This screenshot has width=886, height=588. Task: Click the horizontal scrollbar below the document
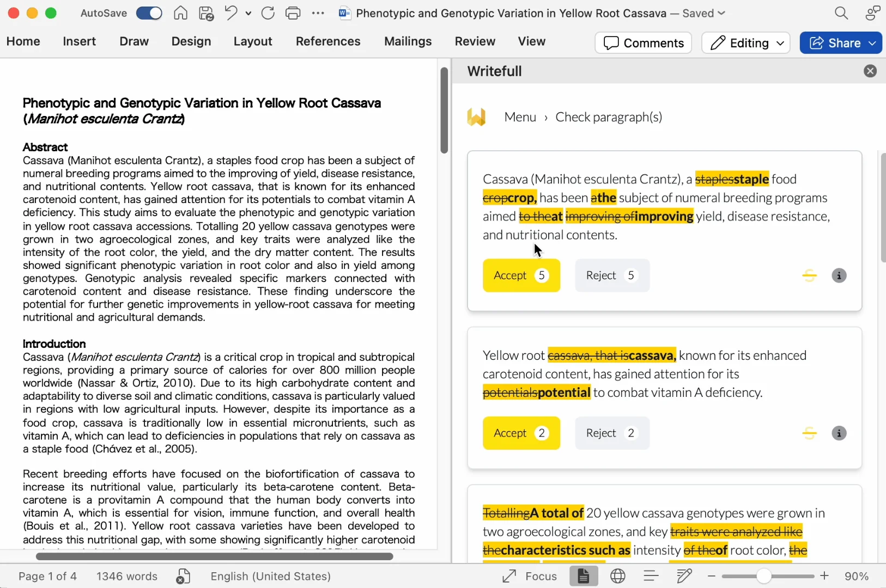tap(214, 556)
